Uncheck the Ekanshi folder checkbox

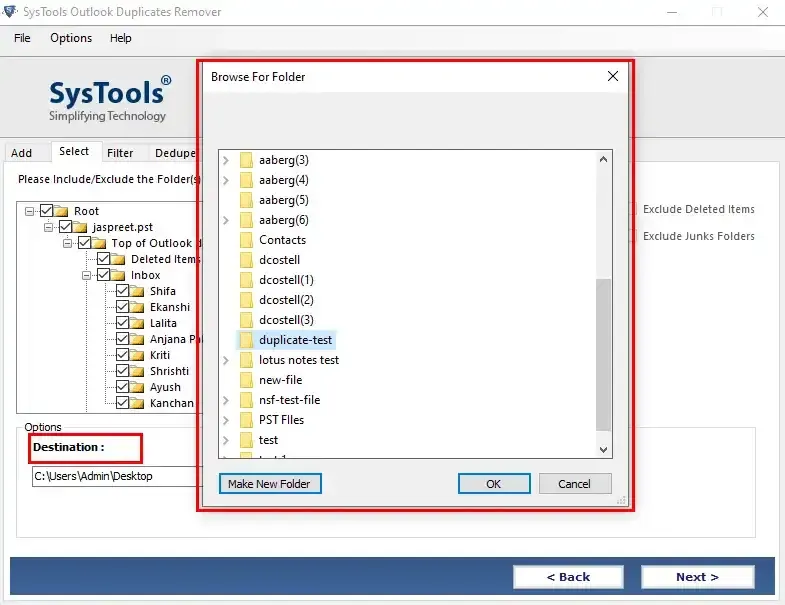pos(122,307)
